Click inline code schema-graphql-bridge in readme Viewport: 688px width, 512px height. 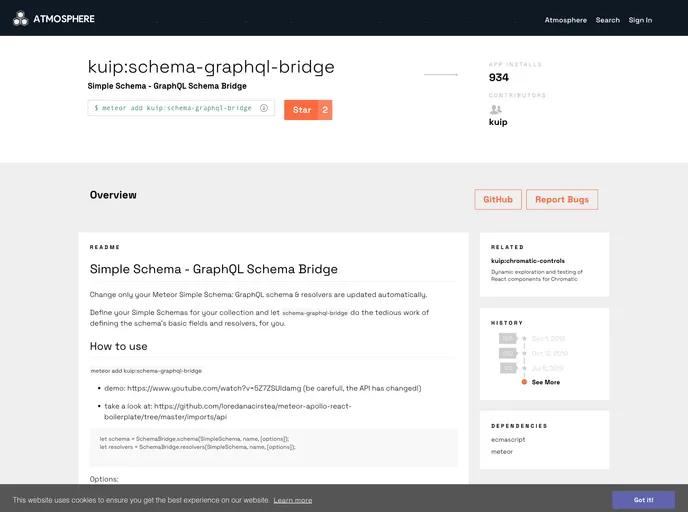pyautogui.click(x=315, y=313)
